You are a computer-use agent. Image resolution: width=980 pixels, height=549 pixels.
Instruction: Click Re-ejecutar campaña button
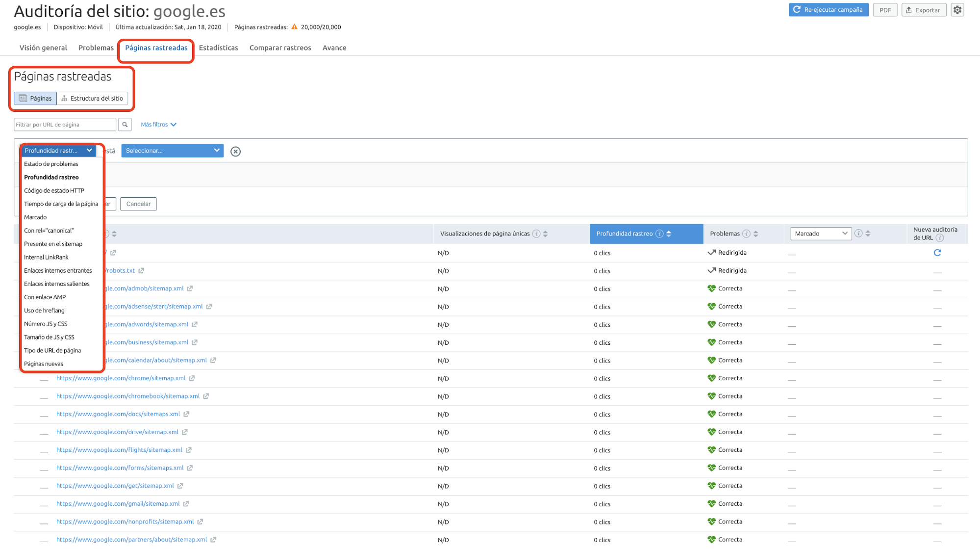point(828,10)
